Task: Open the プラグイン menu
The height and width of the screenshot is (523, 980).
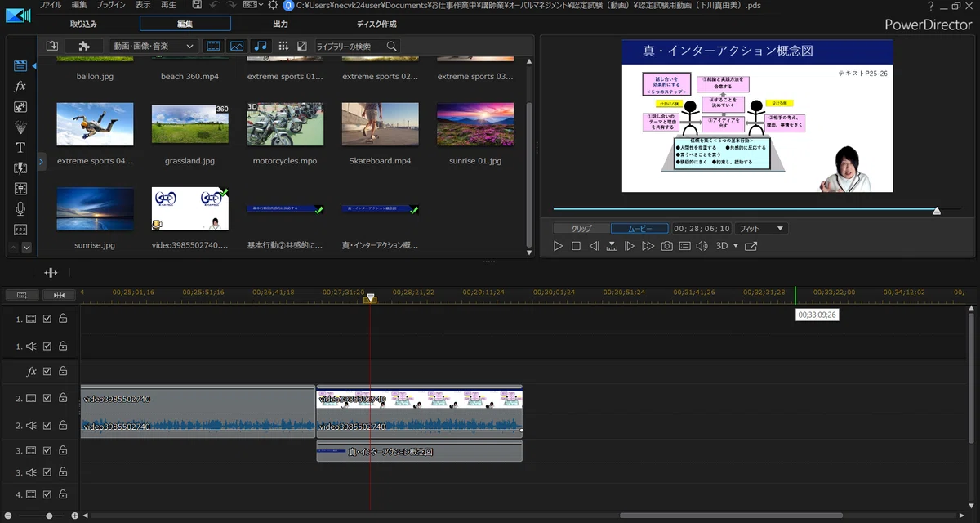Action: point(111,5)
